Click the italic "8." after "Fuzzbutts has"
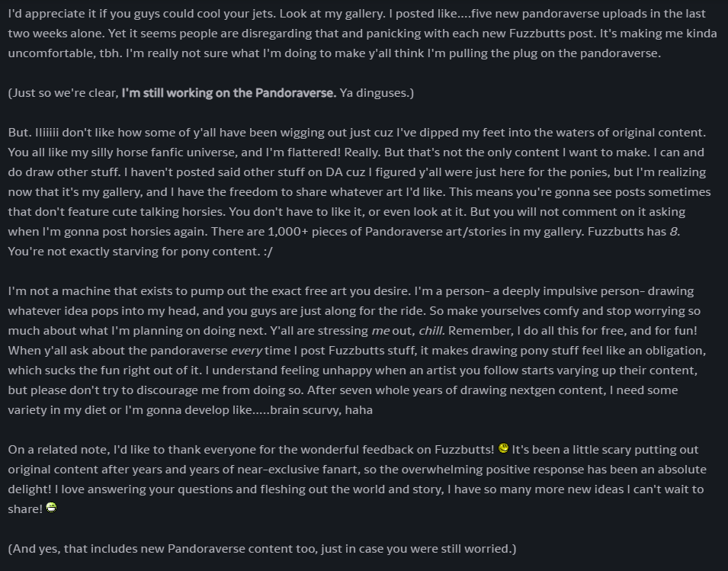Image resolution: width=728 pixels, height=571 pixels. (x=675, y=232)
